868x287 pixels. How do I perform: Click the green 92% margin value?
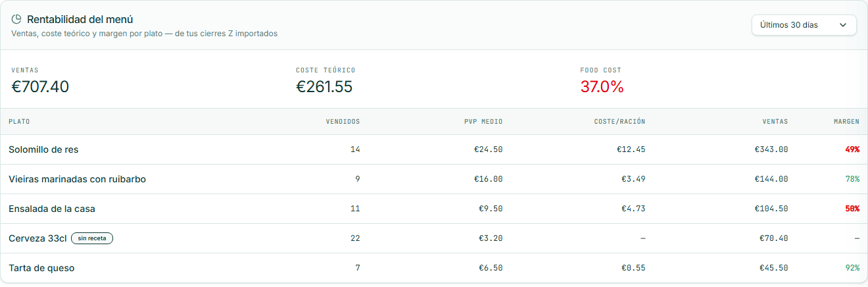[x=852, y=268]
